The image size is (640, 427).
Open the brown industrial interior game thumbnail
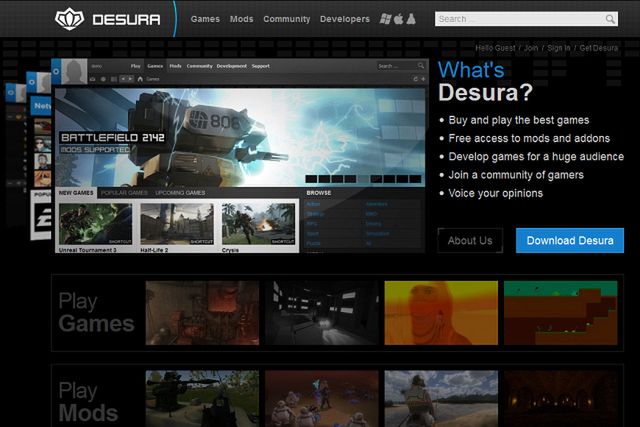click(x=202, y=313)
